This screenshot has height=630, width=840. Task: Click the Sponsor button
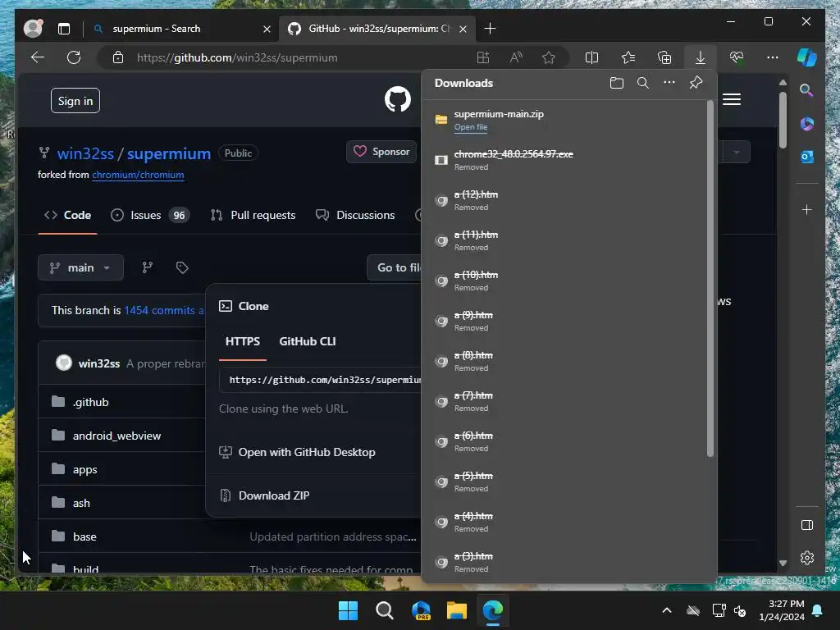click(x=381, y=152)
